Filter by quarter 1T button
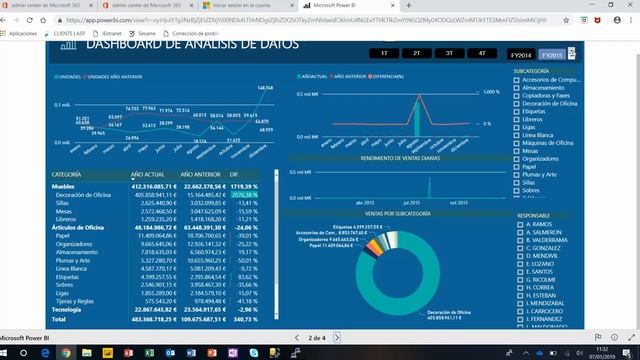The image size is (640, 360). [384, 53]
